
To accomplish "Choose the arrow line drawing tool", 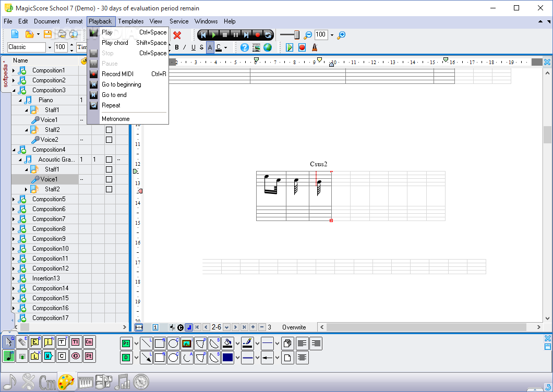I will tap(146, 357).
